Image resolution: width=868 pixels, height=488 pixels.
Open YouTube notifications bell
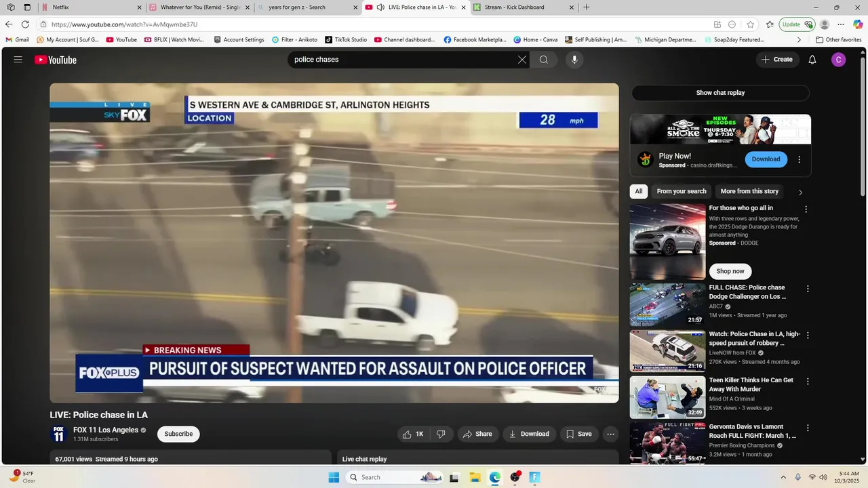(x=812, y=60)
